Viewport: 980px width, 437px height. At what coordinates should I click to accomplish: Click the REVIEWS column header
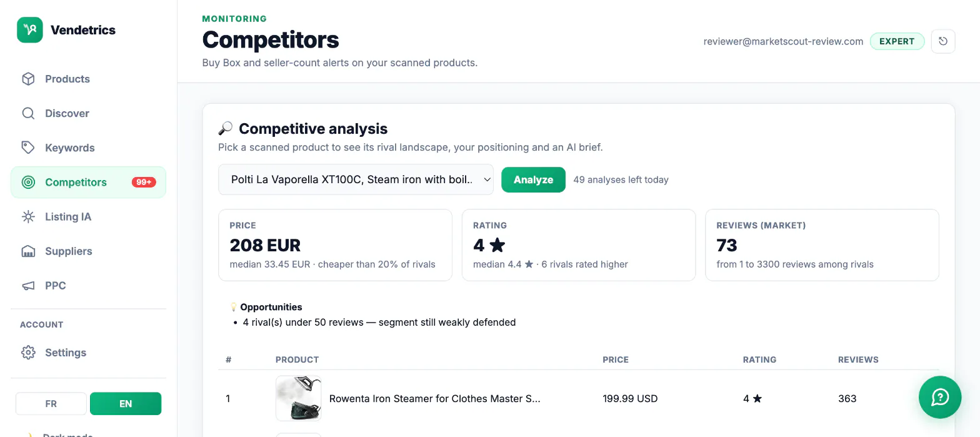pos(858,359)
